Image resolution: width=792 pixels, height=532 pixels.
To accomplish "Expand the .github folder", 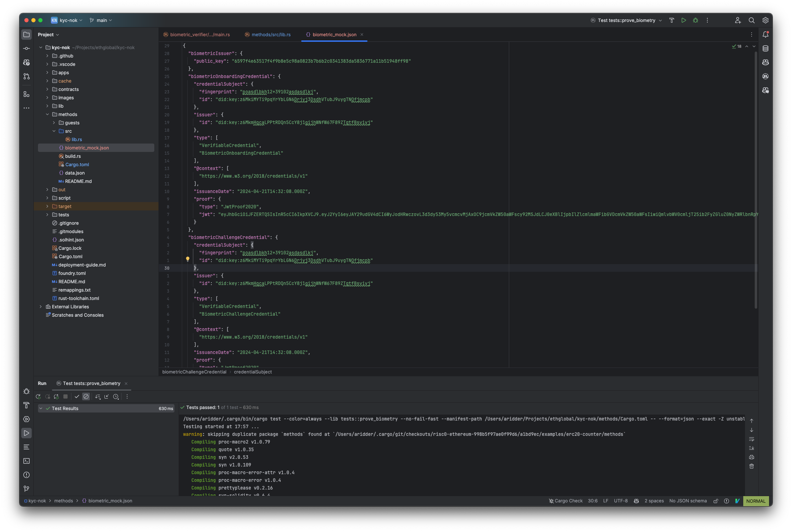I will (47, 56).
